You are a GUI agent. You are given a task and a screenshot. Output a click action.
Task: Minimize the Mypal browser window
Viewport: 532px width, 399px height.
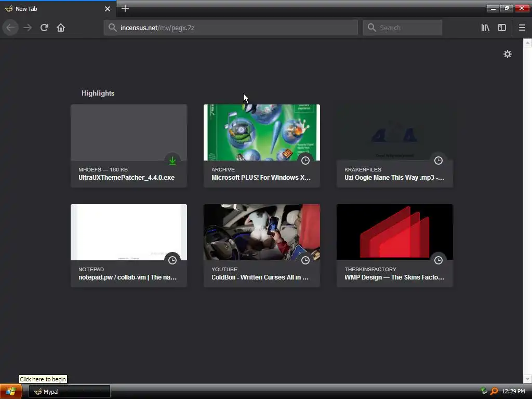pos(493,8)
